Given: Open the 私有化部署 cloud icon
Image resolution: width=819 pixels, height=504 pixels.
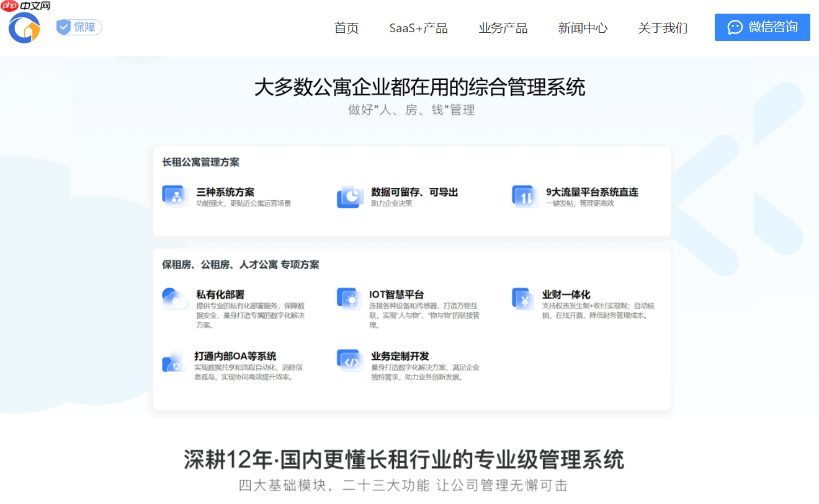Looking at the screenshot, I should click(x=174, y=298).
